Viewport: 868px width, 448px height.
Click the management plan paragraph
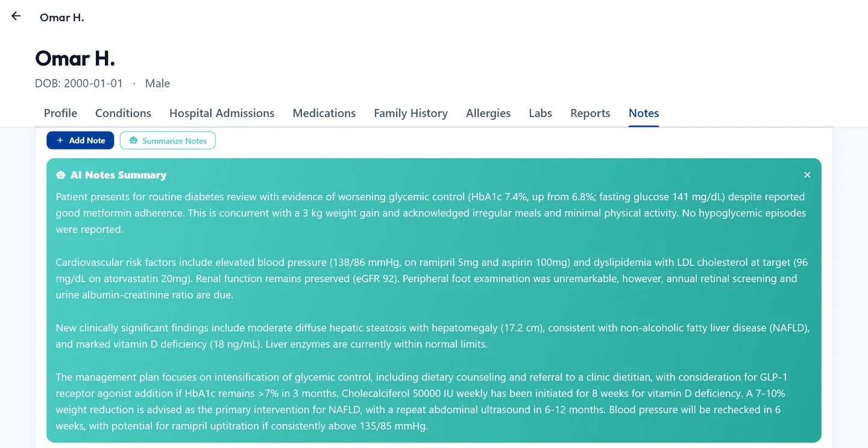421,402
